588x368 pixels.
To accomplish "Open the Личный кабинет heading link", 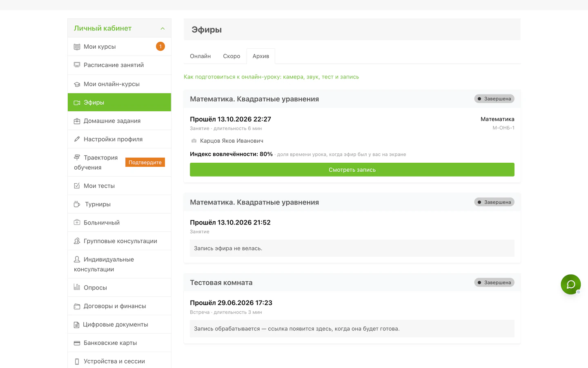I will point(102,28).
